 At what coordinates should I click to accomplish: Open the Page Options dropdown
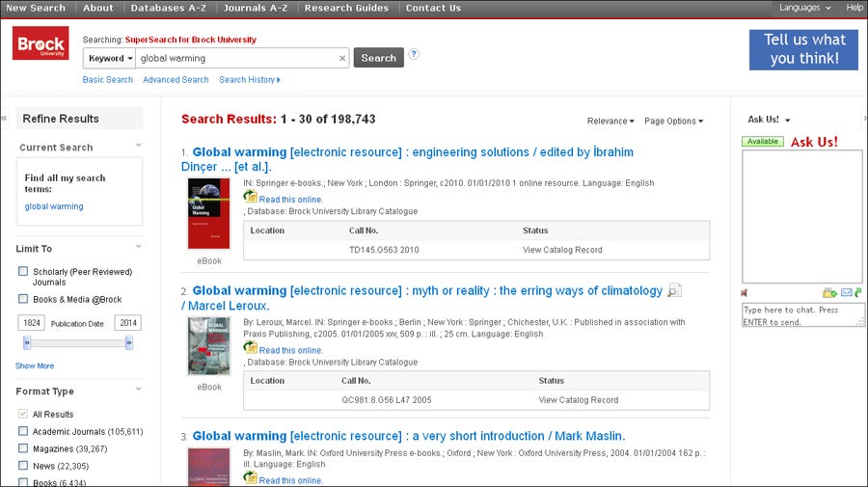point(673,122)
